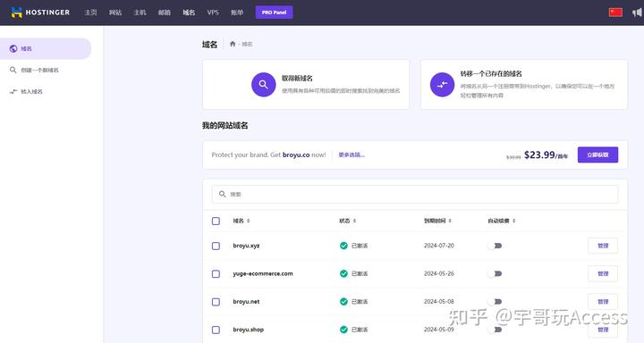Click the magnifier icon in search field

pyautogui.click(x=222, y=194)
